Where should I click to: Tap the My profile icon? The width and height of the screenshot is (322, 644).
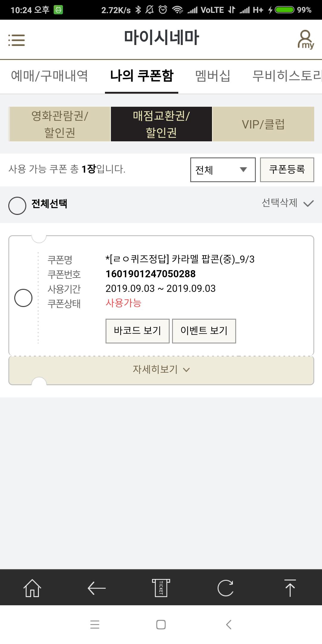[x=306, y=39]
